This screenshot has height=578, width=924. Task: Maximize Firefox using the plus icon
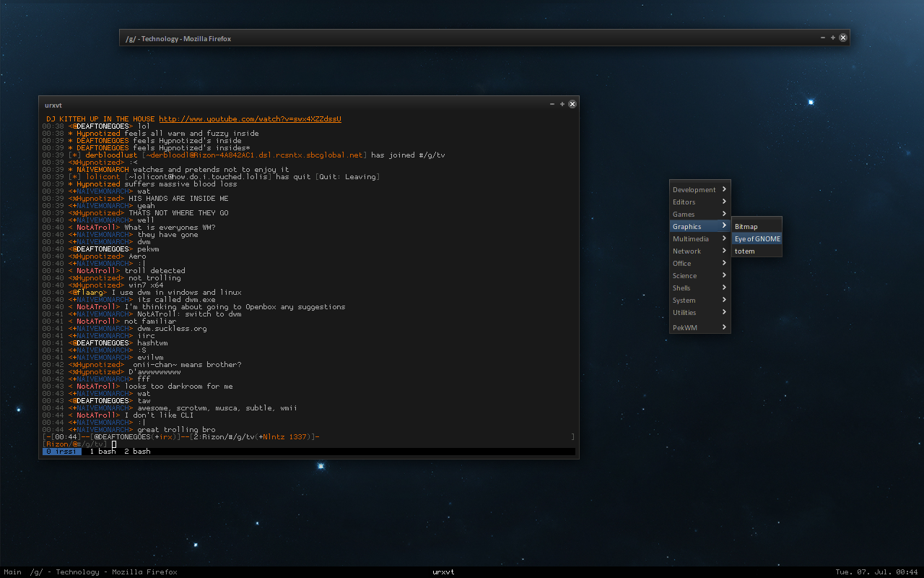click(x=833, y=38)
